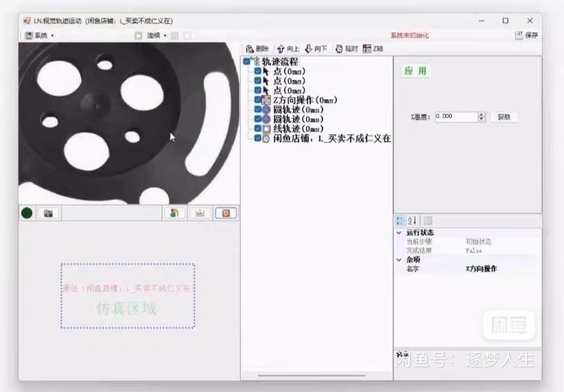
Task: Toggle the 线轨迹(0ms) checkbox
Action: point(258,129)
